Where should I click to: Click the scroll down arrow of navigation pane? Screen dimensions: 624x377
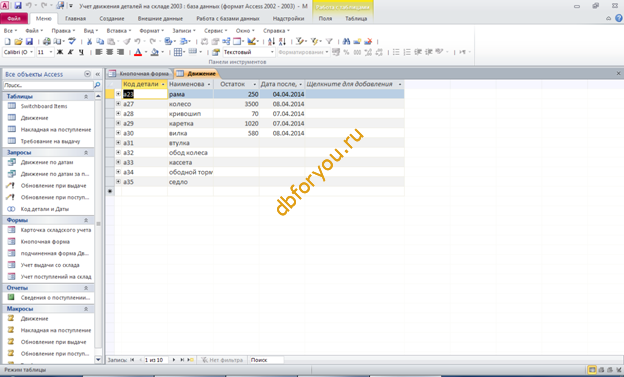point(98,359)
